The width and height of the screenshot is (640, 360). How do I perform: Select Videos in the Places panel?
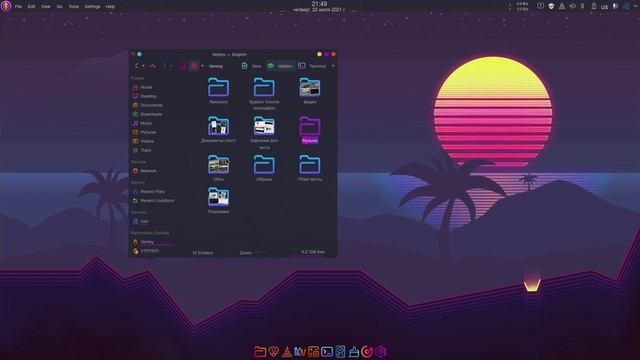point(143,141)
